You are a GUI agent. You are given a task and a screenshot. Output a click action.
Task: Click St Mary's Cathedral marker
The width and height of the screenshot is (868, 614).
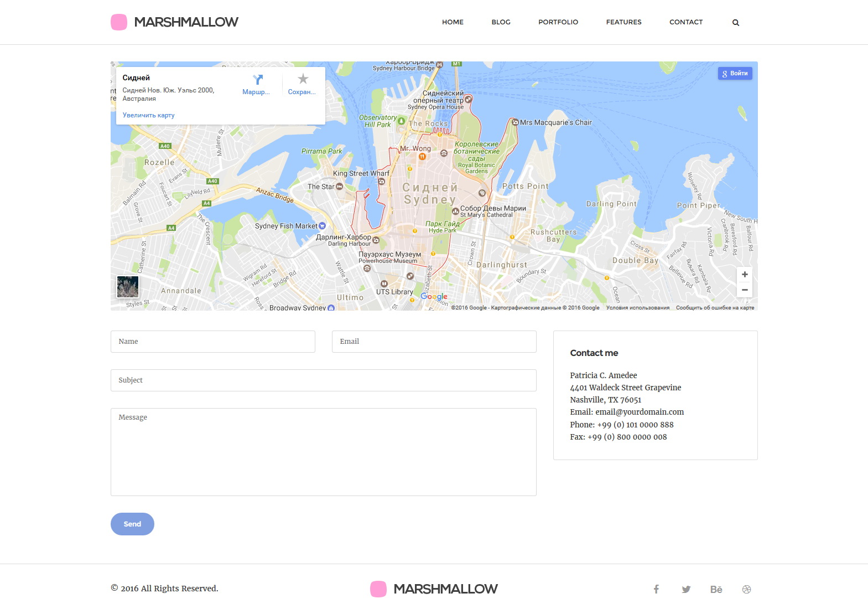click(456, 211)
